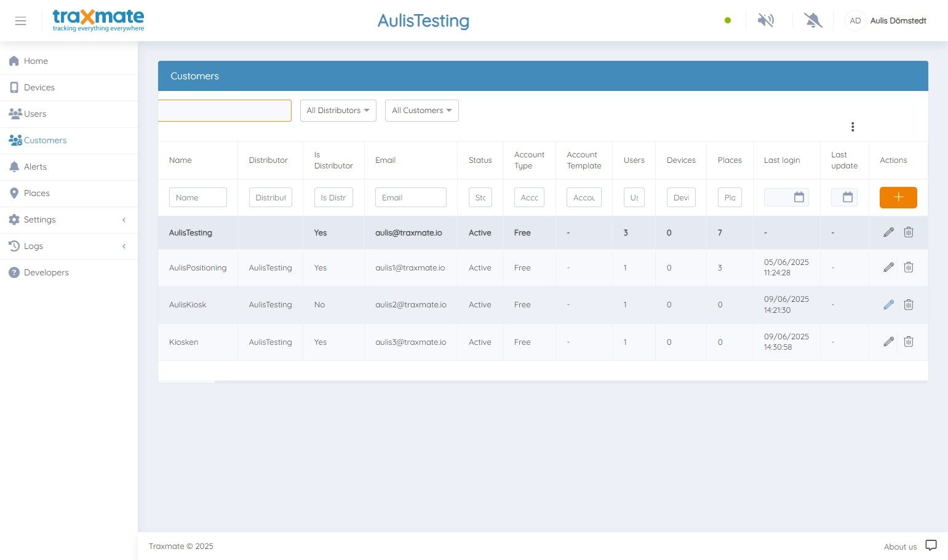Go to Devices in the sidebar
This screenshot has height=560, width=948.
39,87
